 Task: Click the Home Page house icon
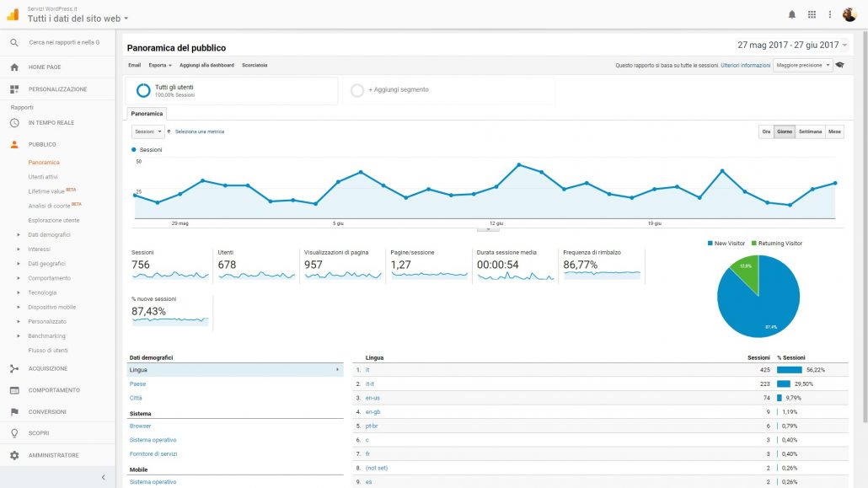pyautogui.click(x=14, y=67)
